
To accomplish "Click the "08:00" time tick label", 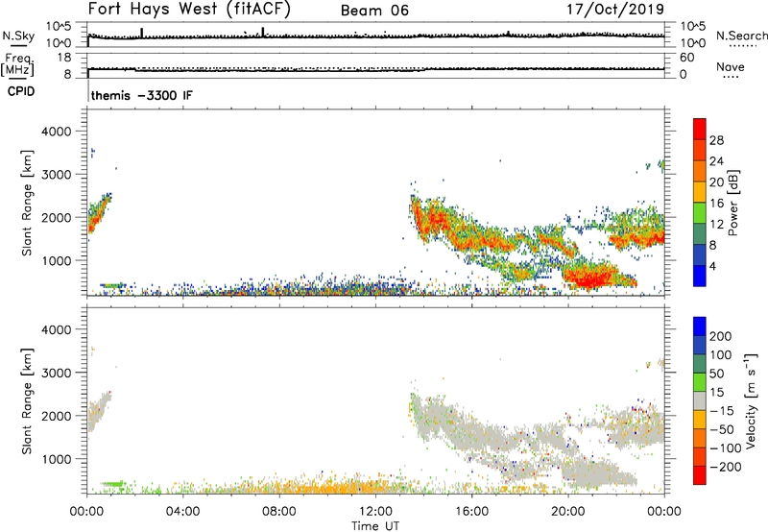I will (279, 512).
